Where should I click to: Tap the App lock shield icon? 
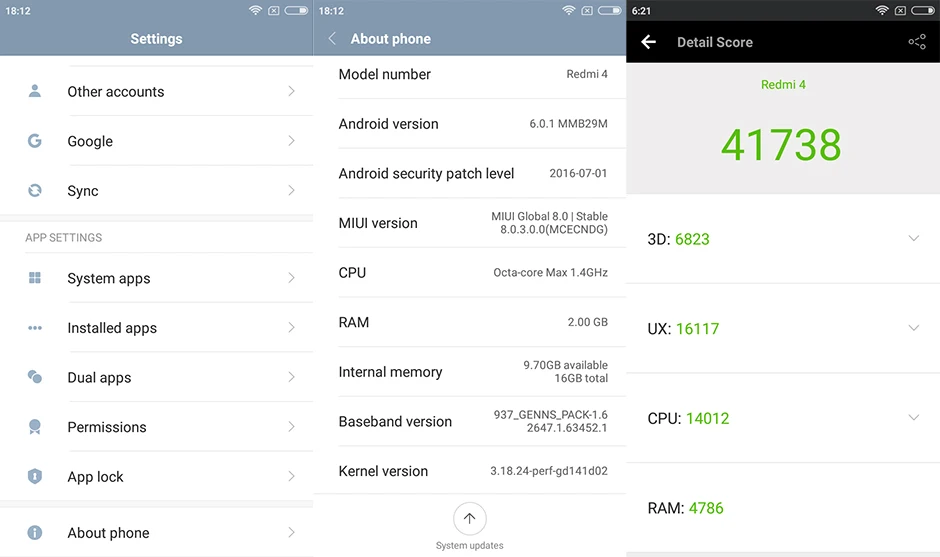pyautogui.click(x=35, y=476)
